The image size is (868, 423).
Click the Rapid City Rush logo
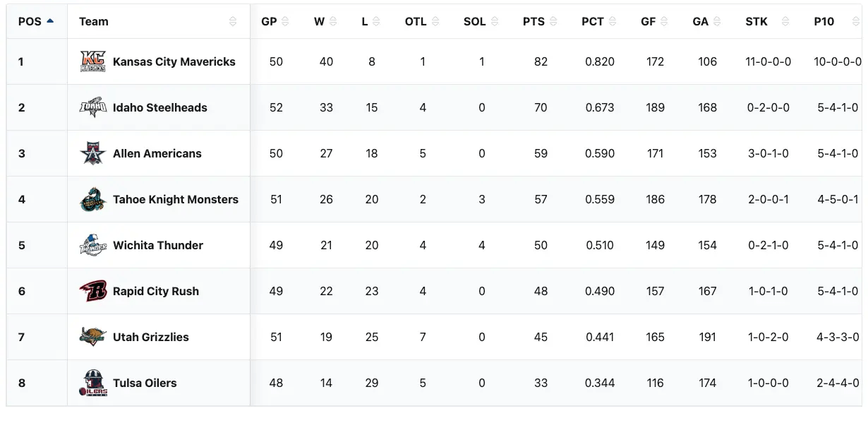[93, 291]
